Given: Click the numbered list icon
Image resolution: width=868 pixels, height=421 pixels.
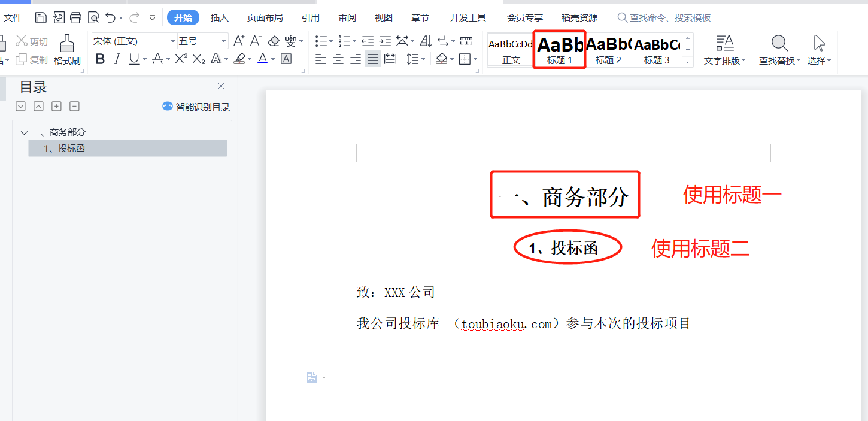Looking at the screenshot, I should tap(344, 41).
